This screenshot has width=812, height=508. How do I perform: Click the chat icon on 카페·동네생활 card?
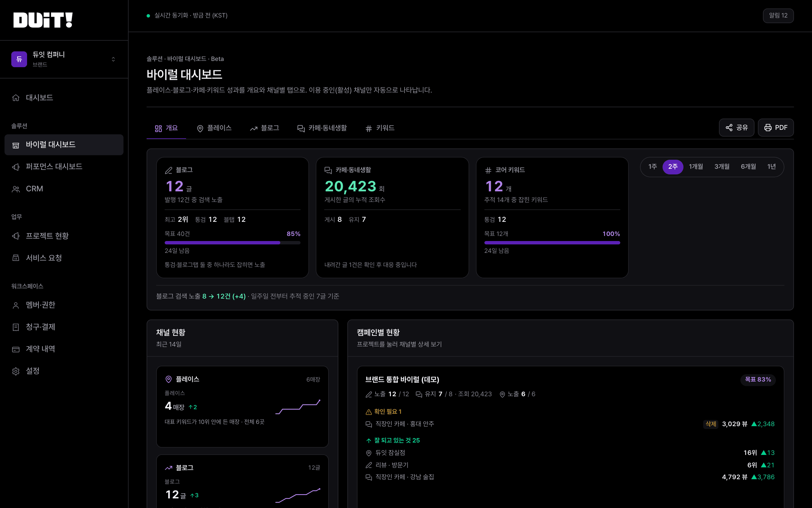(x=328, y=170)
